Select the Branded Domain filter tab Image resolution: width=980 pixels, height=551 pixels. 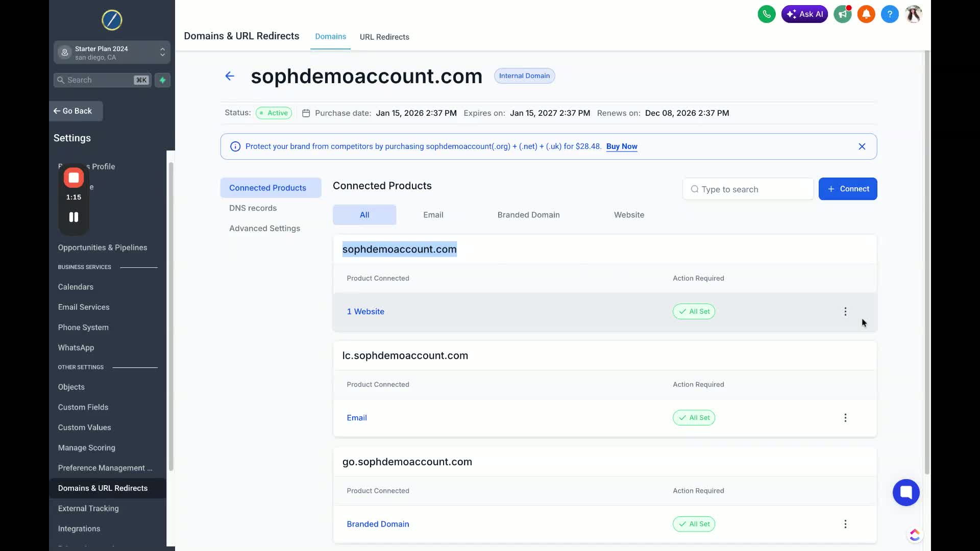[x=528, y=215]
